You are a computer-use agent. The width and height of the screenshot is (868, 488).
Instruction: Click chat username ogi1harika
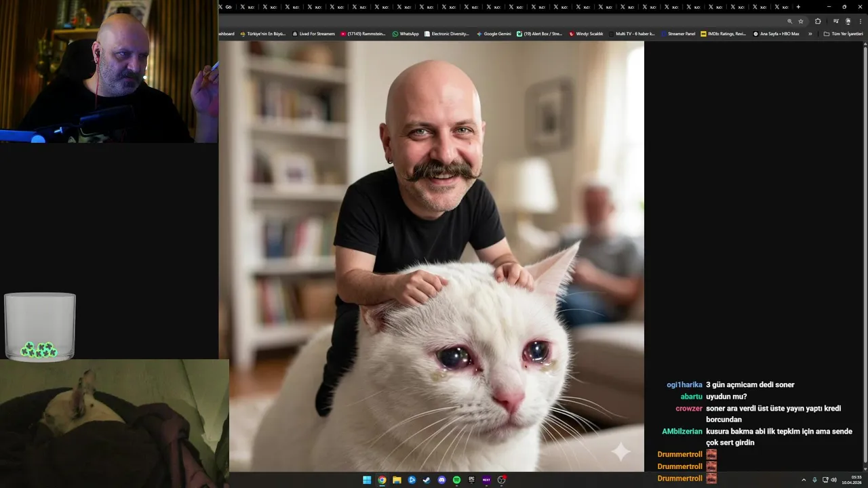pyautogui.click(x=684, y=385)
